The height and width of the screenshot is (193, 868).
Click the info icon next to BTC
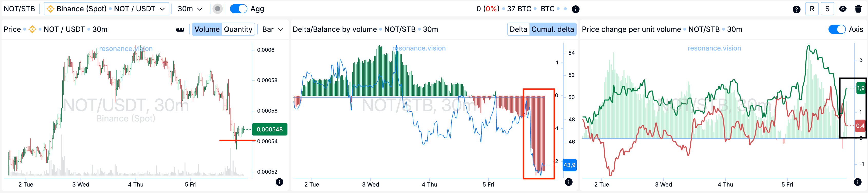[x=575, y=9]
